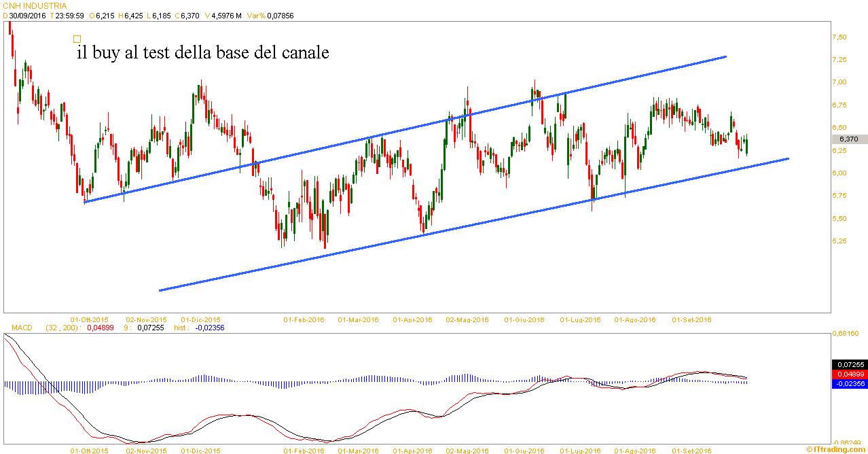Image resolution: width=868 pixels, height=454 pixels.
Task: Click the 0,68160 MACD scale maximum label
Action: point(846,334)
